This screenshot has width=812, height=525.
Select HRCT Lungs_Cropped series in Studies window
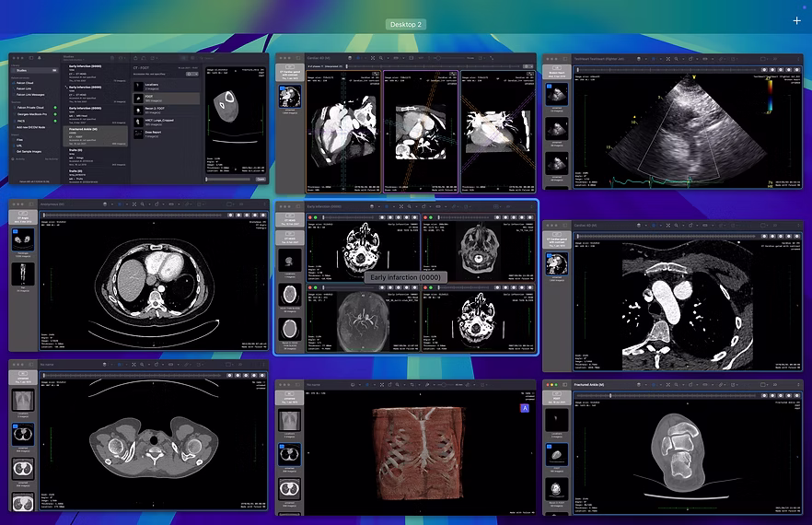[167, 122]
